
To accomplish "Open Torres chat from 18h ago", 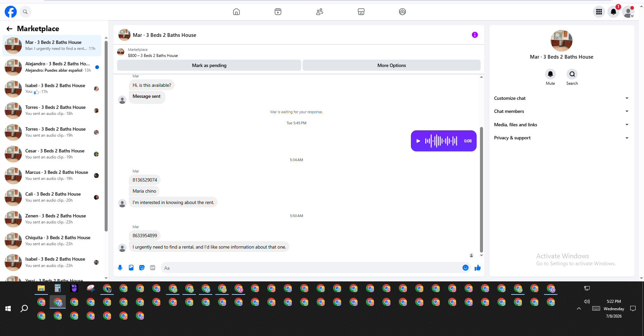I will (52, 111).
